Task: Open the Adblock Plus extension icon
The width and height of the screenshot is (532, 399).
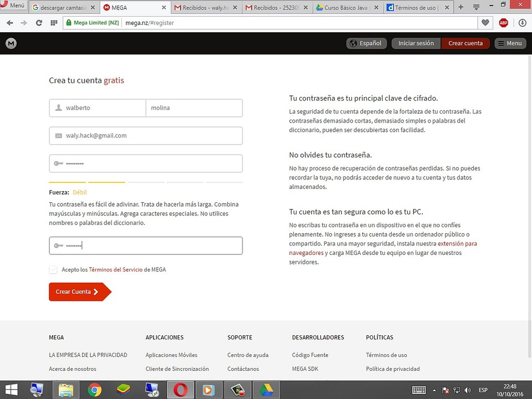Action: (504, 23)
